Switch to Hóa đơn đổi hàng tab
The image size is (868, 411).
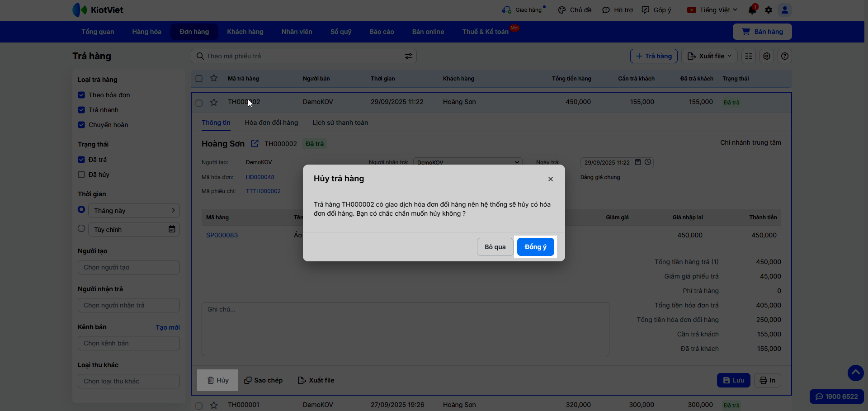click(x=271, y=123)
